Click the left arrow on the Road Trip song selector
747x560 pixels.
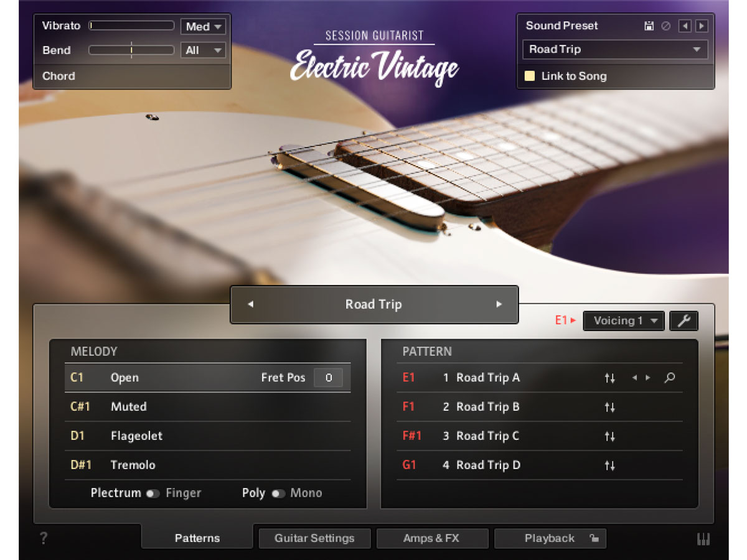pos(250,304)
